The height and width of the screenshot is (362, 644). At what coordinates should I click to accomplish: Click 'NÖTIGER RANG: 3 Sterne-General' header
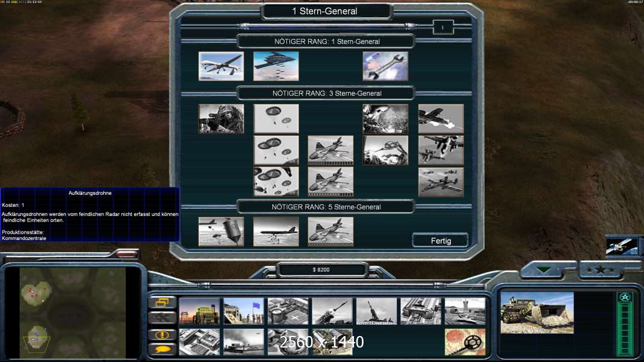tap(327, 94)
